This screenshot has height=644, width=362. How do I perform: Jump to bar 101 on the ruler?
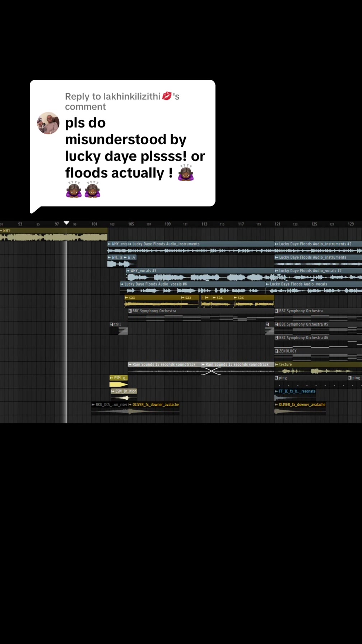click(94, 224)
